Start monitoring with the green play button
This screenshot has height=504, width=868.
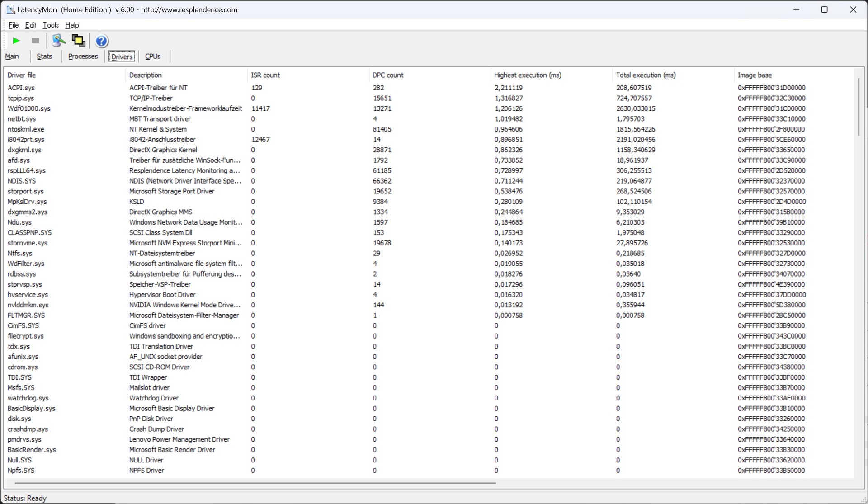16,41
